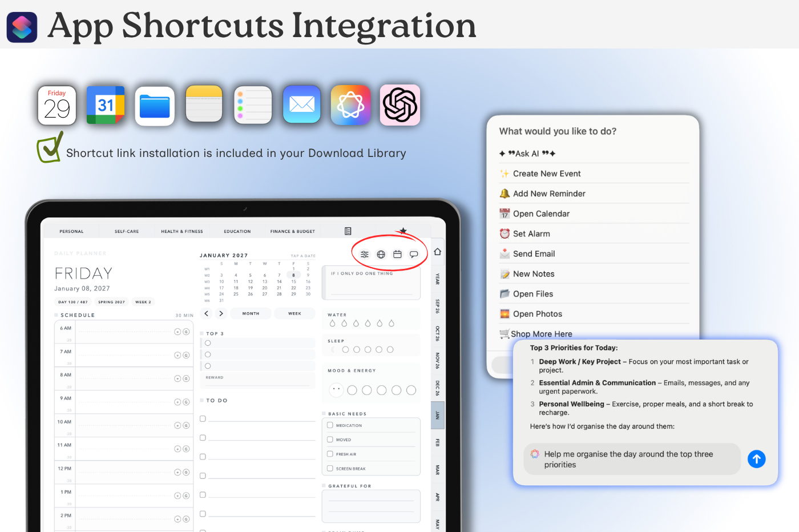Click the Reminders list app icon
799x532 pixels.
pyautogui.click(x=253, y=105)
